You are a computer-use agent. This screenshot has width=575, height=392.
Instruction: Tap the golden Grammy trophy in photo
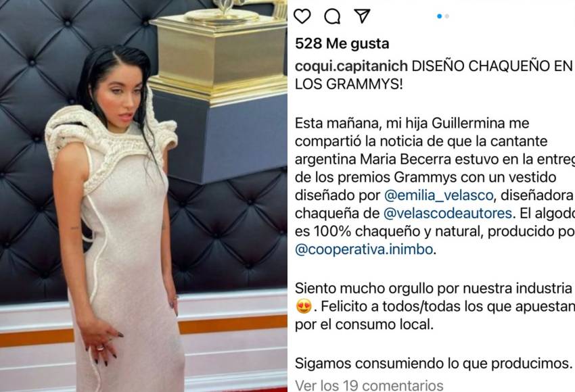pyautogui.click(x=221, y=51)
